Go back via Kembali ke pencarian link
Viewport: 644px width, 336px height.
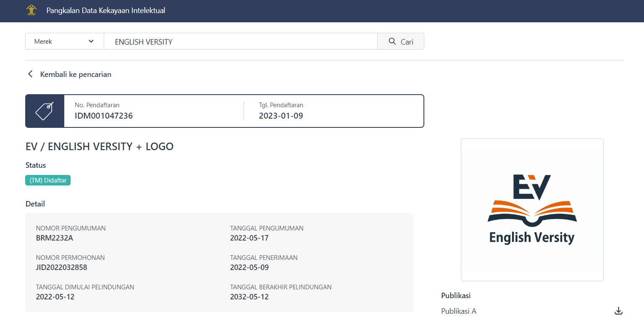coord(76,74)
